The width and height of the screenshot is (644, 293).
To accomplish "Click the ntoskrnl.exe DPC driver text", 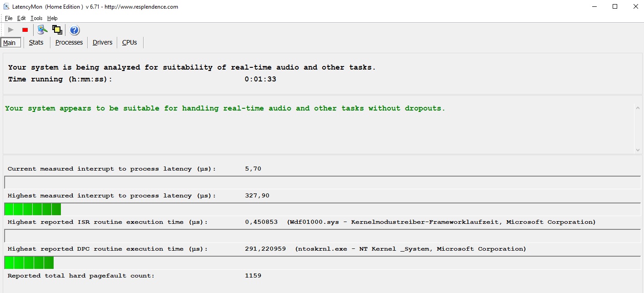I will coord(410,249).
